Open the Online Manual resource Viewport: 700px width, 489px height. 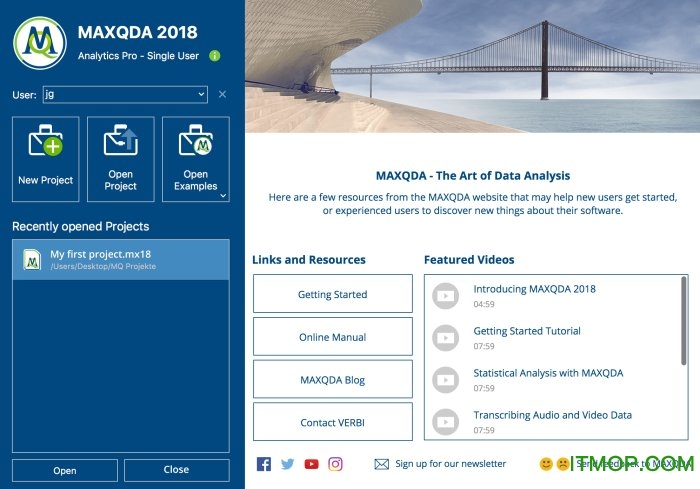[x=332, y=337]
